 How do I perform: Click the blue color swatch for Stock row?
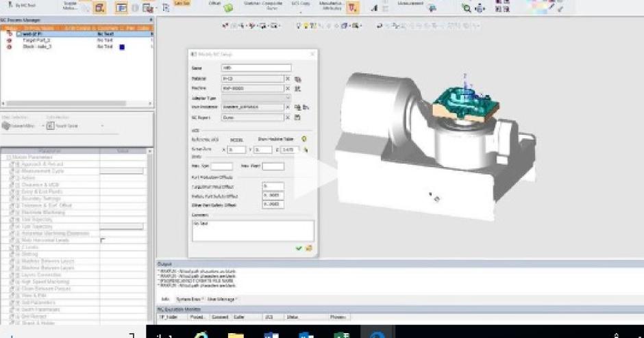(x=121, y=47)
